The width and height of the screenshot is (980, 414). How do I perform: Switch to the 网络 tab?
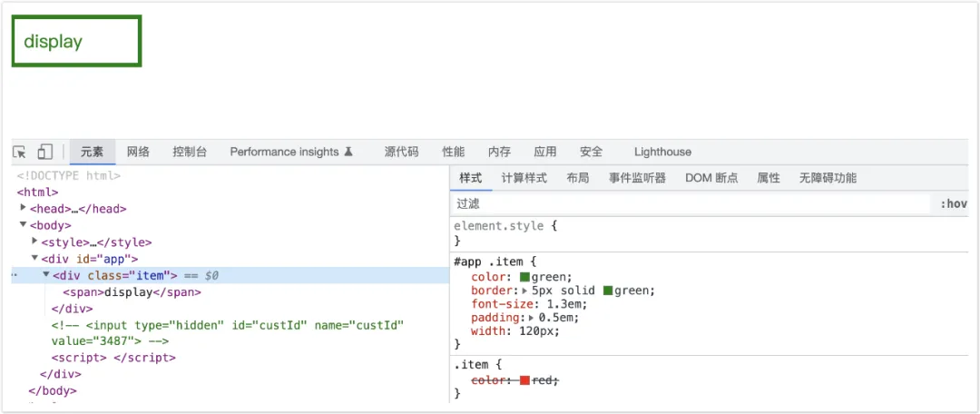click(138, 152)
